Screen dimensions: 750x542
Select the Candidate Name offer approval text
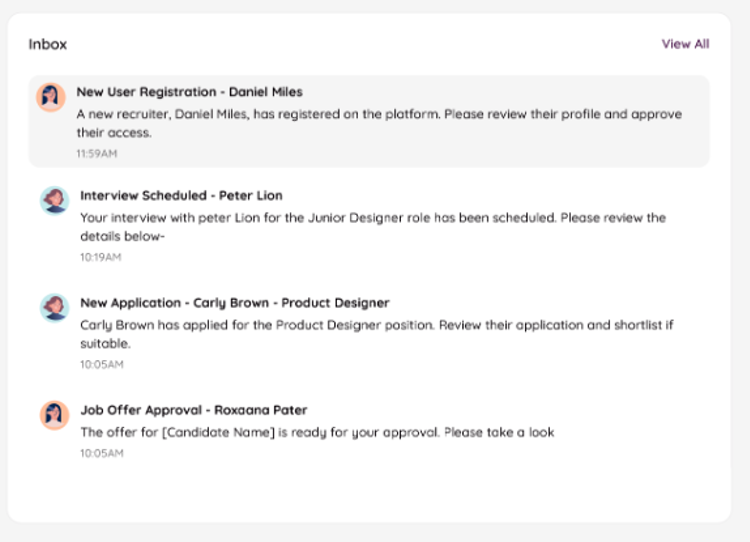click(316, 432)
